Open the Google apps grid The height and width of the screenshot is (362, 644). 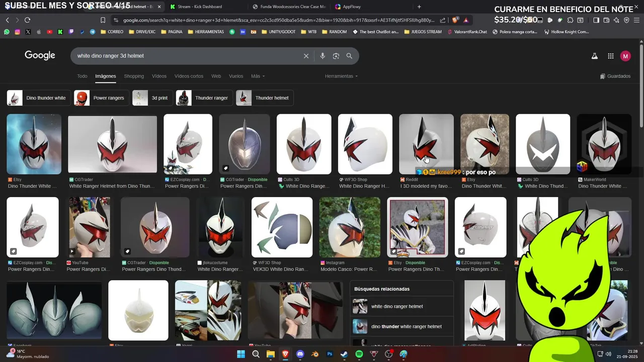coord(610,56)
